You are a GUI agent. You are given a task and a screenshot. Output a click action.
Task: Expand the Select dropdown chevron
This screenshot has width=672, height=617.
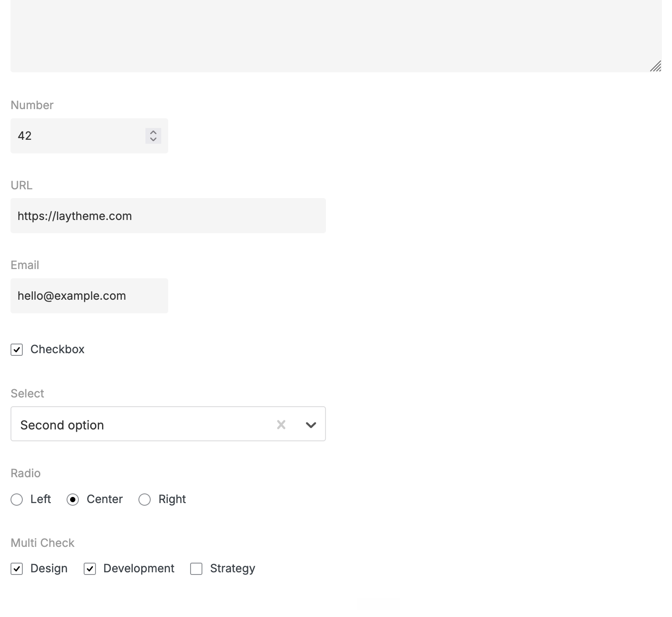[x=311, y=425]
